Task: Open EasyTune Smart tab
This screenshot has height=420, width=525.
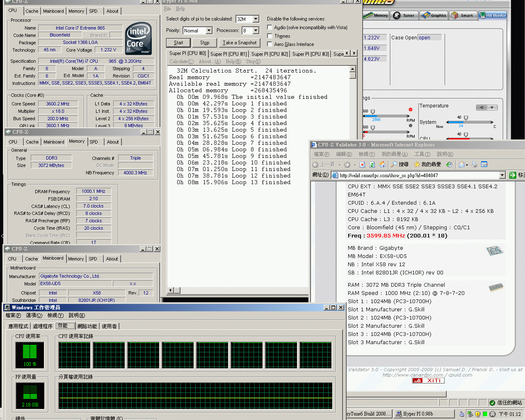Action: 462,16
